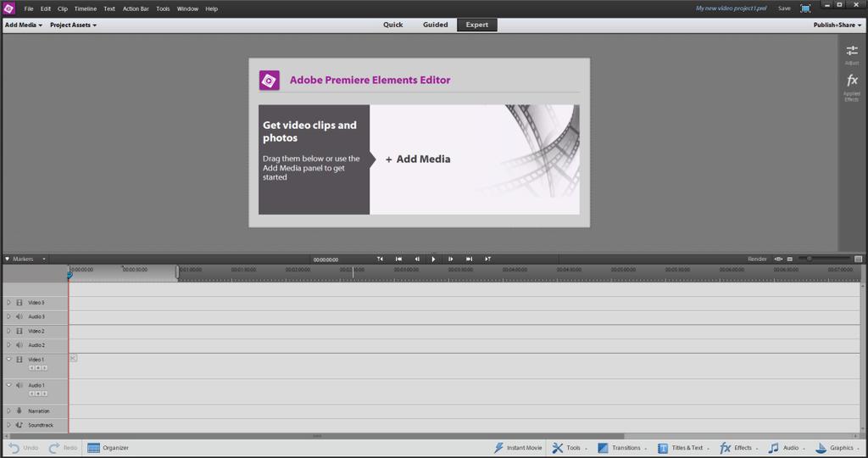
Task: Collapse the Video 1 track
Action: (x=8, y=359)
